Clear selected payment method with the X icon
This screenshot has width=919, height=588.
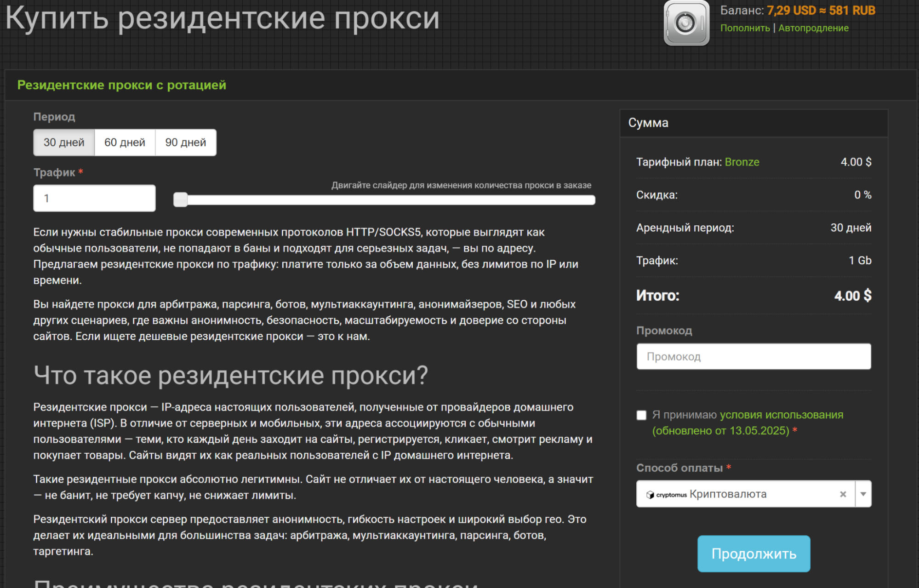843,494
